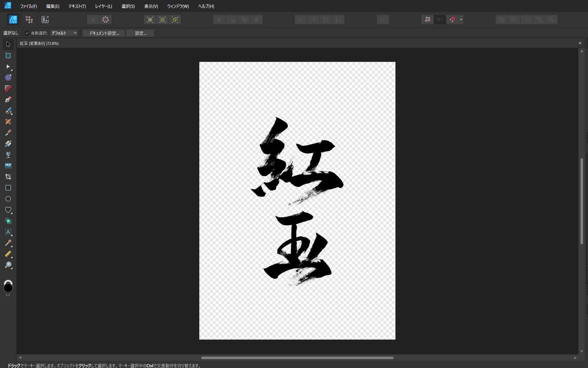Toggle snapping with the magnet icon
This screenshot has height=368, width=588.
(452, 20)
